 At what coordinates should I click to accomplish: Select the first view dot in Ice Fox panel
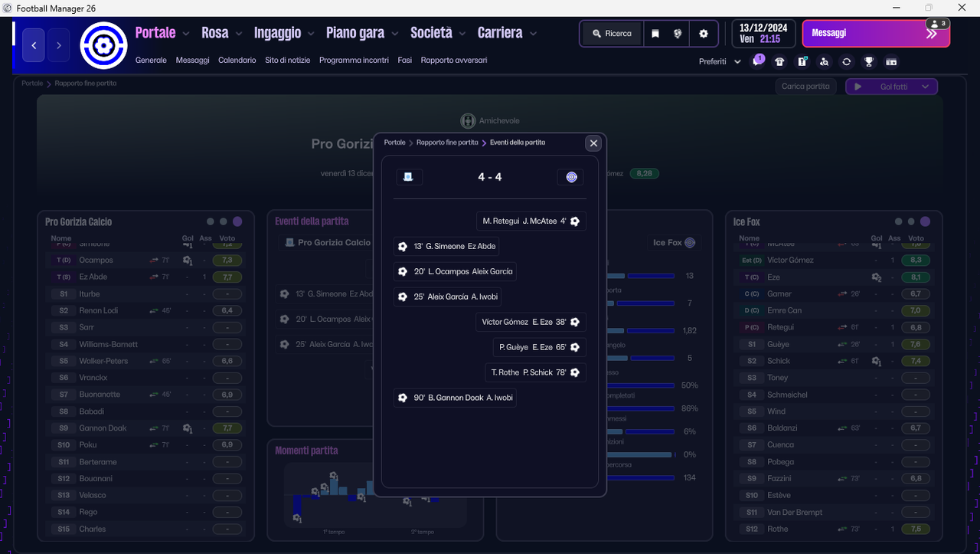point(899,221)
